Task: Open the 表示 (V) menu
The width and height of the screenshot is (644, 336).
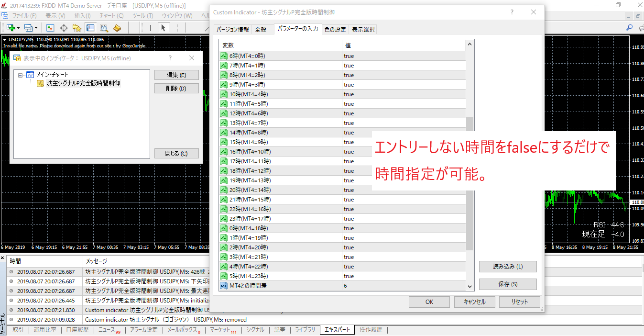Action: (x=55, y=15)
